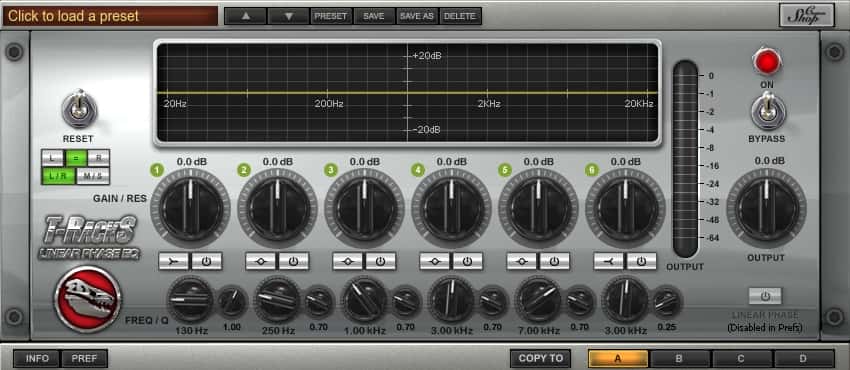Open the Custom Shop icon
The height and width of the screenshot is (370, 850).
(807, 15)
